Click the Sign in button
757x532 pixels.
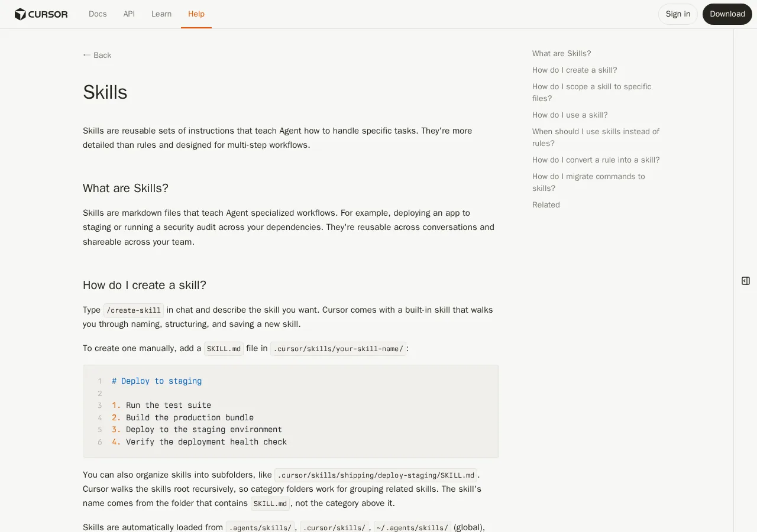coord(678,14)
